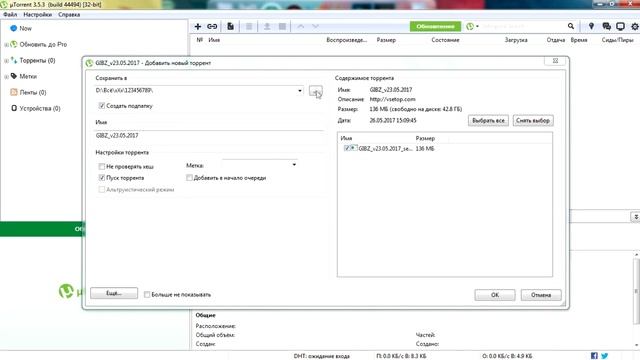This screenshot has width=640, height=360.
Task: Click the chat bubbles icon in toolbar
Action: (607, 27)
